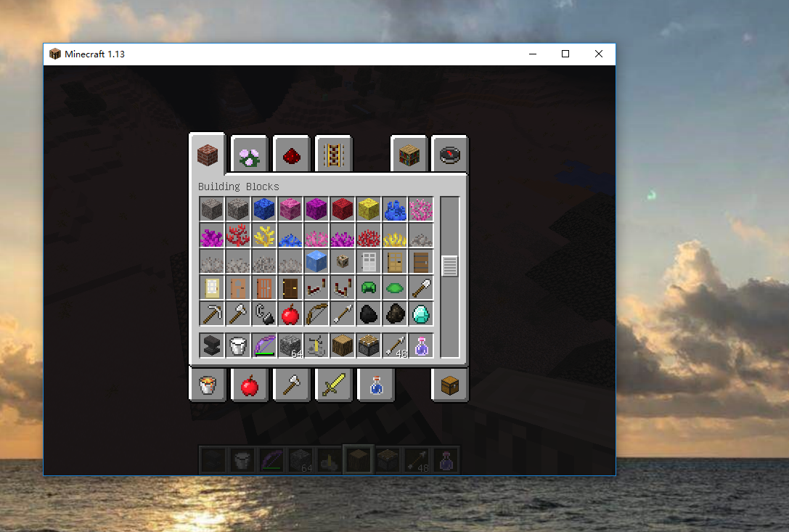Switch to the Search Items compass tab
This screenshot has width=789, height=532.
(450, 154)
